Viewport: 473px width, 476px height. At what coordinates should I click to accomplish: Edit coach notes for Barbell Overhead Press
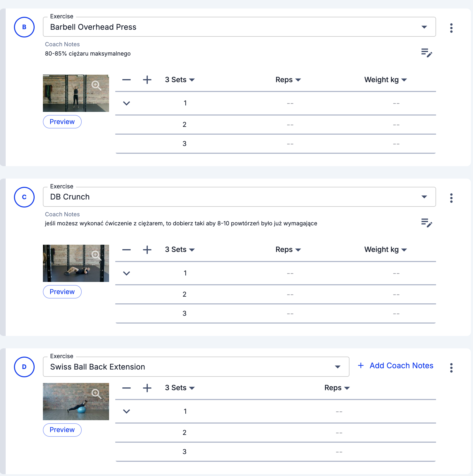426,53
